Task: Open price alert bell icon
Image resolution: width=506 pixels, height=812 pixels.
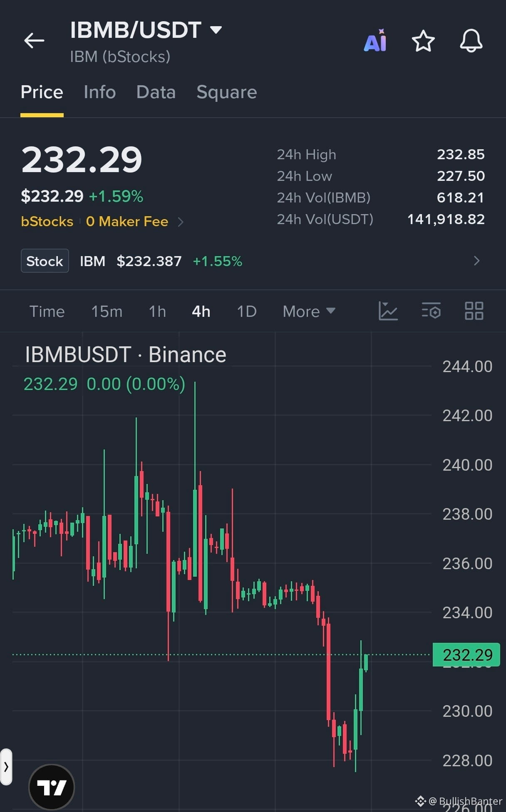Action: pyautogui.click(x=471, y=41)
